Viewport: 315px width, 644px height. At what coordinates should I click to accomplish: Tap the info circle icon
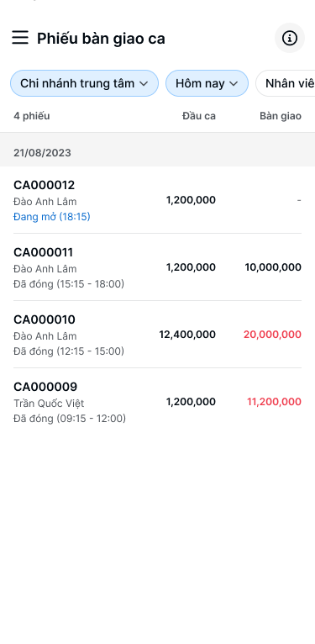click(x=290, y=38)
